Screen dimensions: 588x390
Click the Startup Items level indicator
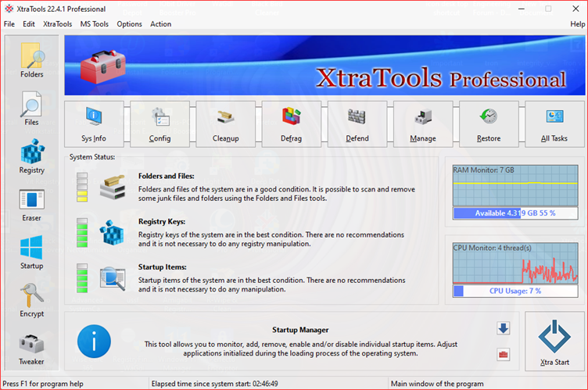[x=82, y=278]
